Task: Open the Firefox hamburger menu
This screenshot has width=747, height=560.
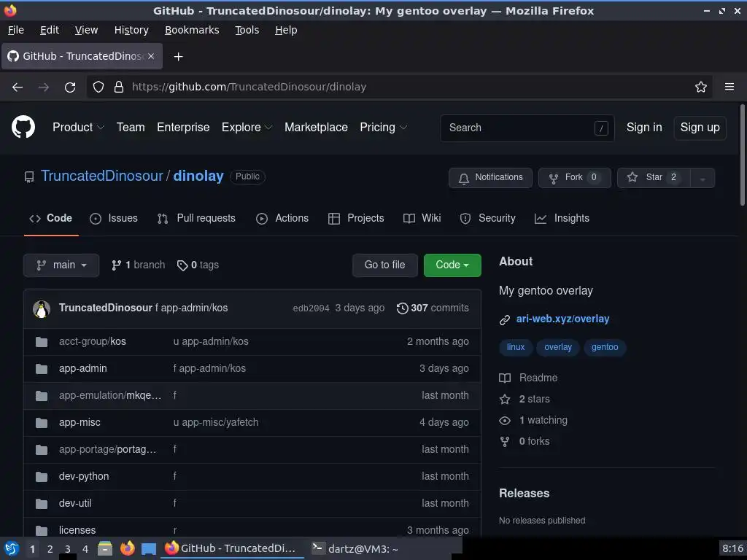Action: click(x=729, y=87)
